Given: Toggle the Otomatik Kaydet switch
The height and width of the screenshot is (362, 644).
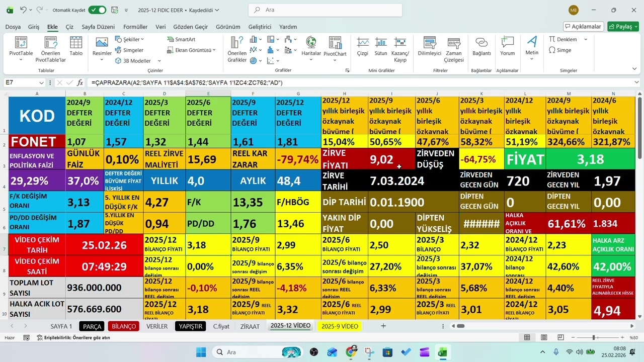Looking at the screenshot, I should (x=97, y=10).
